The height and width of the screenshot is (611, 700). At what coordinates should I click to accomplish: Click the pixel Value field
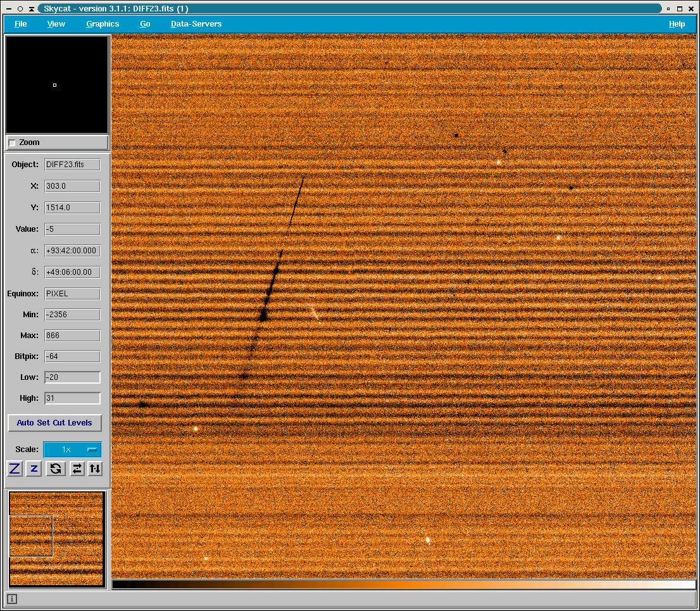(72, 229)
